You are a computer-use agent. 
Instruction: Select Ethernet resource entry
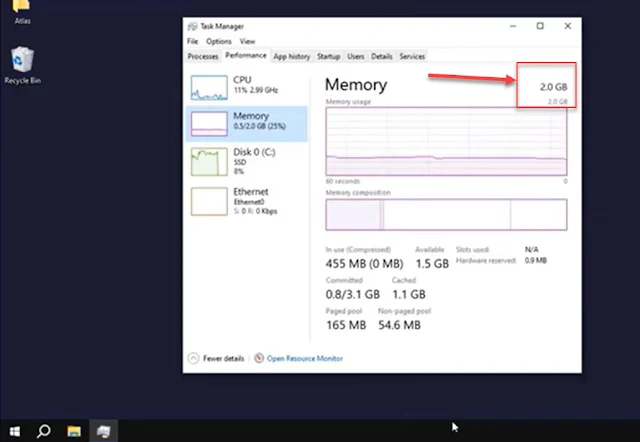coord(247,201)
